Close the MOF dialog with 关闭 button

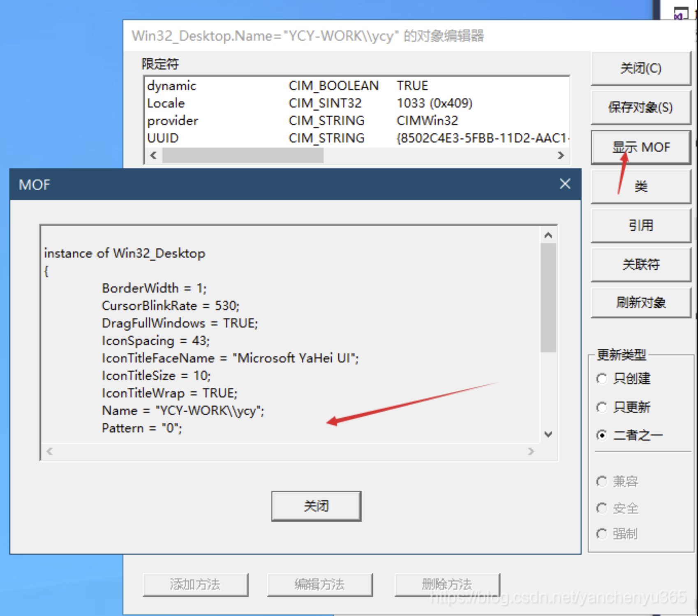(316, 506)
